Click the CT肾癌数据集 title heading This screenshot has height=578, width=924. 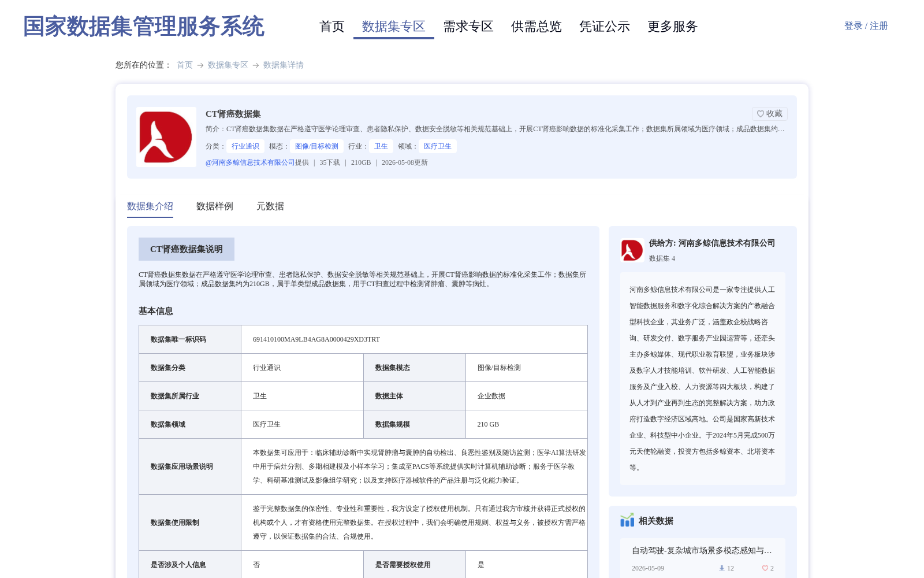click(x=233, y=114)
